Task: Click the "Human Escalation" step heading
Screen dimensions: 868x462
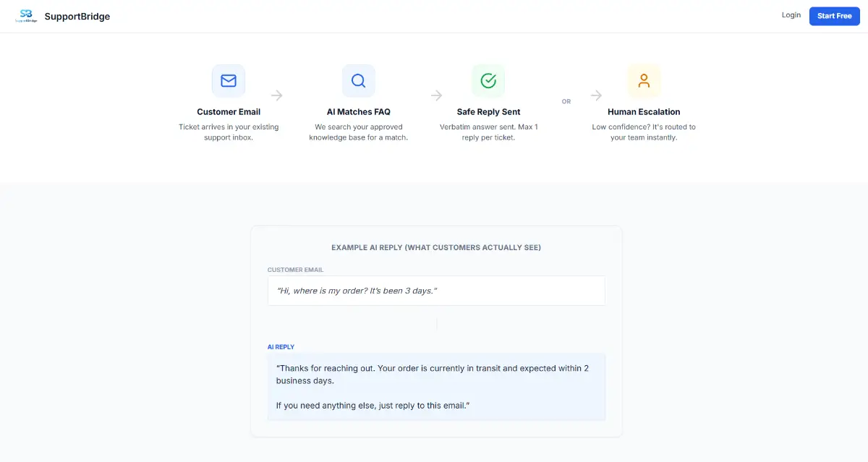Action: pos(644,112)
